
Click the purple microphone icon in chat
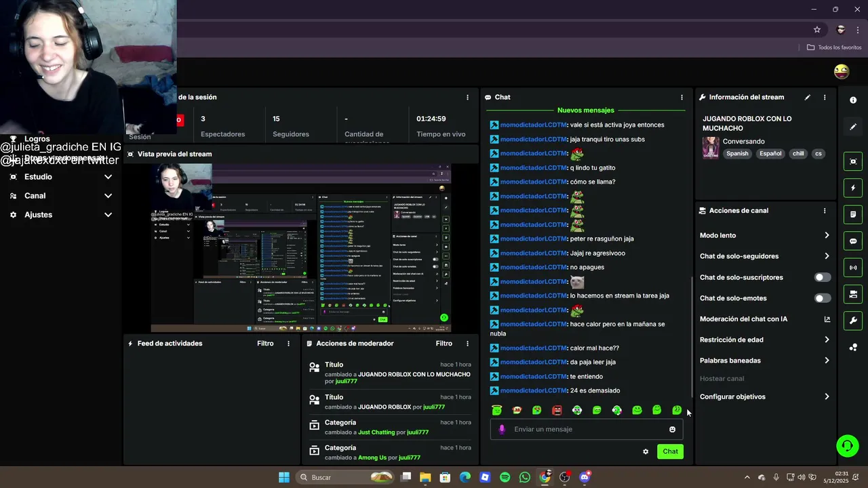pos(502,429)
